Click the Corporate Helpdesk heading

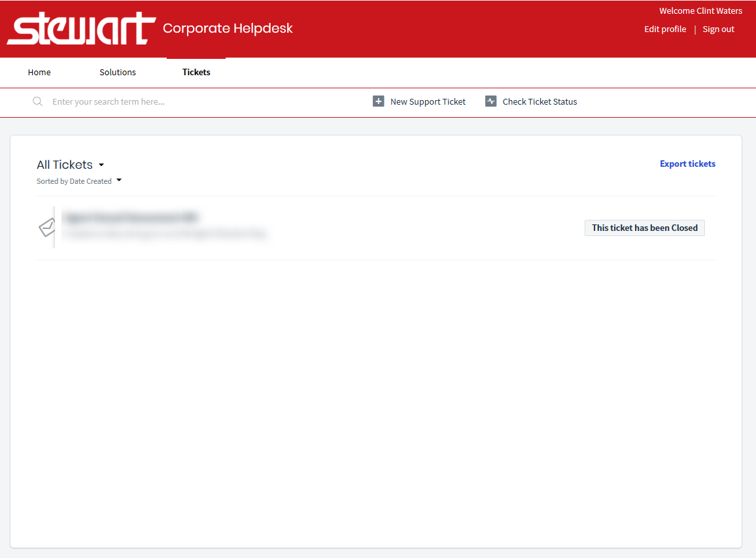tap(228, 28)
